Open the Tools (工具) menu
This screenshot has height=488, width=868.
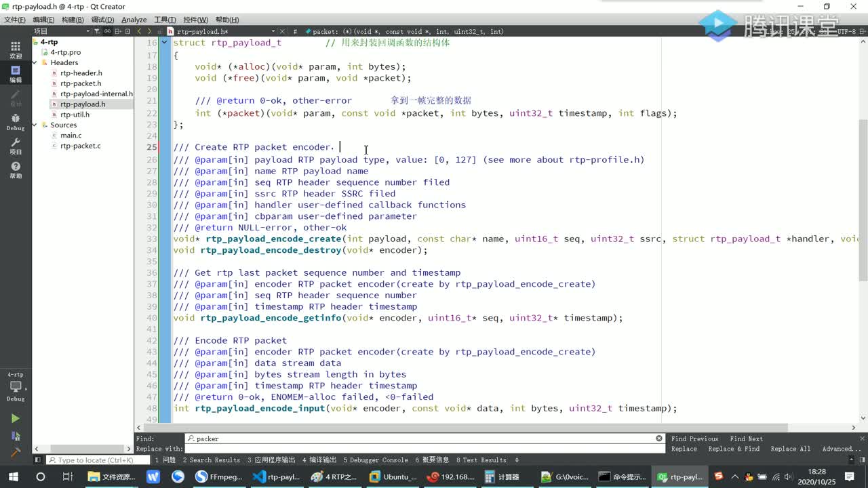point(165,20)
